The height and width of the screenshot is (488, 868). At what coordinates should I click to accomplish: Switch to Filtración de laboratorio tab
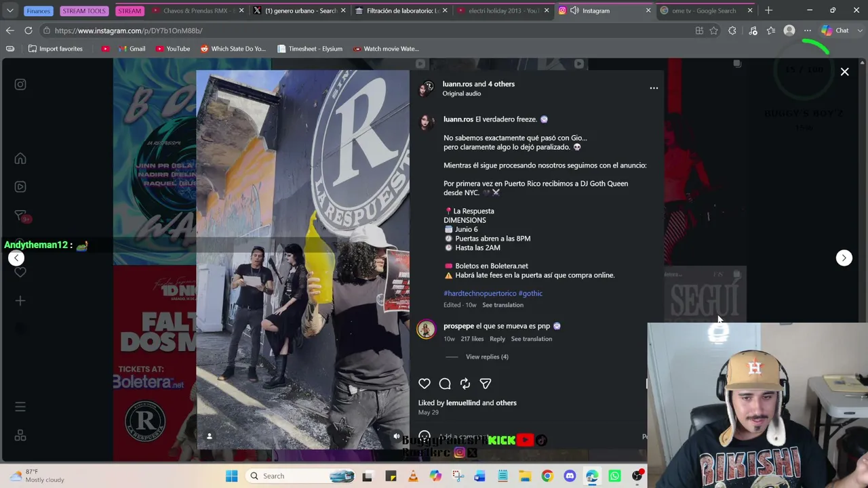(401, 11)
